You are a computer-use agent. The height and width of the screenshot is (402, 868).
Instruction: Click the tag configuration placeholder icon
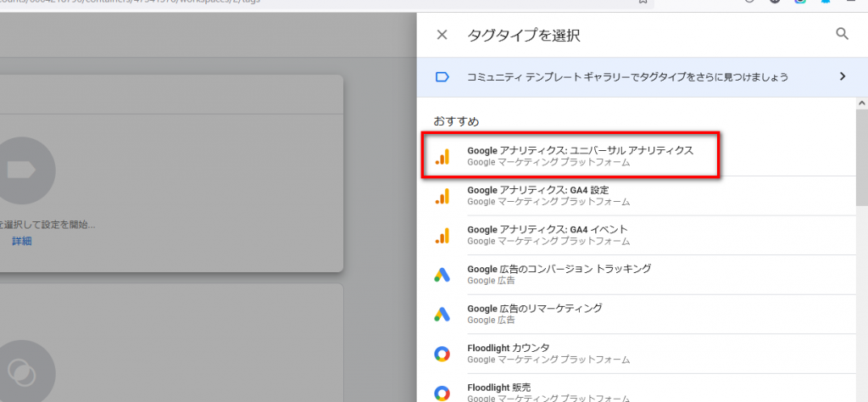click(21, 170)
